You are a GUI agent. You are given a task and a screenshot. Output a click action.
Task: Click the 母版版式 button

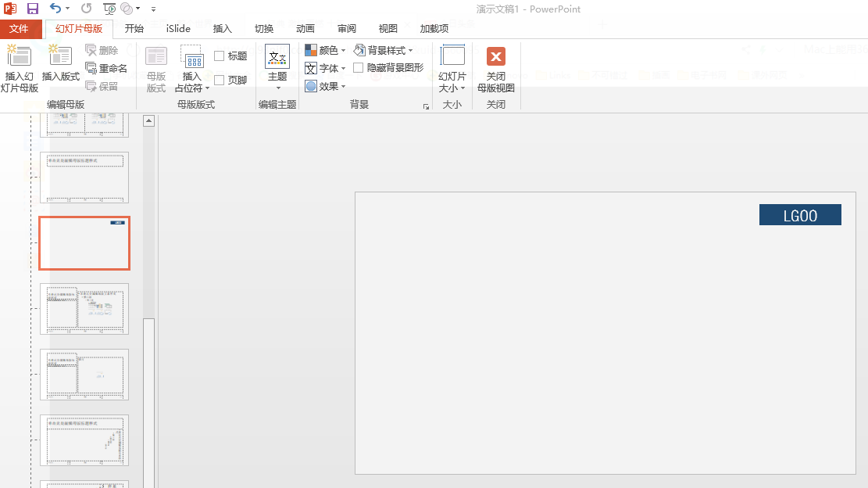(156, 70)
